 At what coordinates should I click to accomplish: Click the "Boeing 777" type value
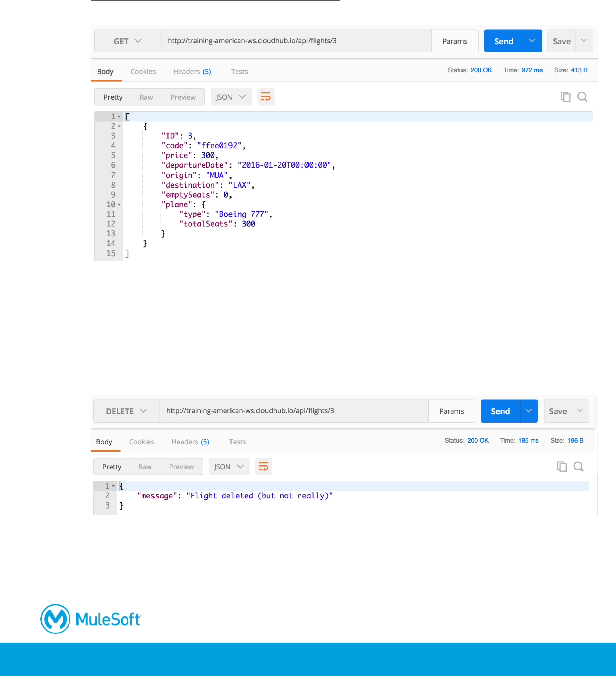pos(242,214)
